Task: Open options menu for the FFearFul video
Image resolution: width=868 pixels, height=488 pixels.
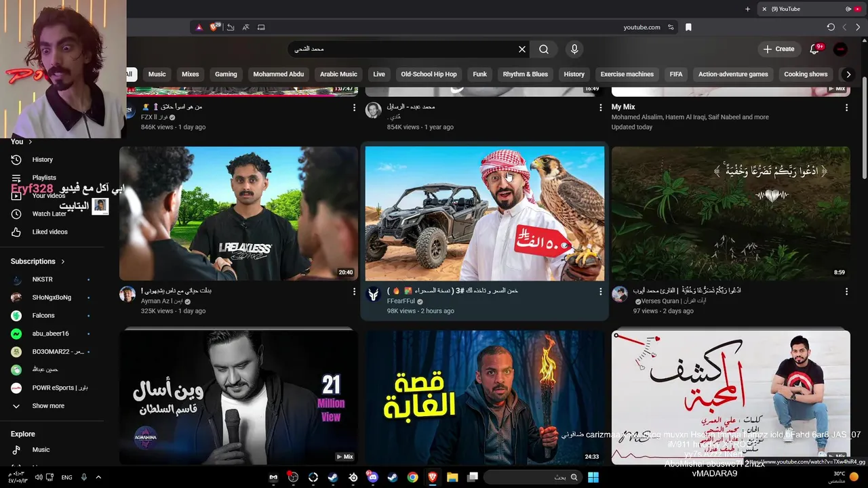Action: [x=600, y=291]
